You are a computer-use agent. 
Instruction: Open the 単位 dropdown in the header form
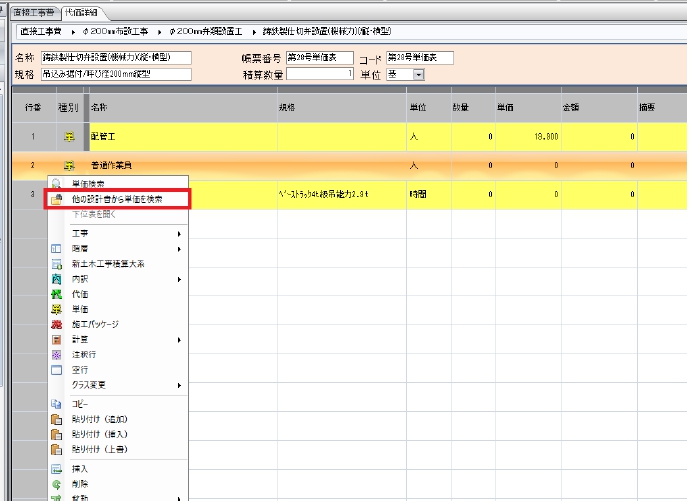coord(418,74)
